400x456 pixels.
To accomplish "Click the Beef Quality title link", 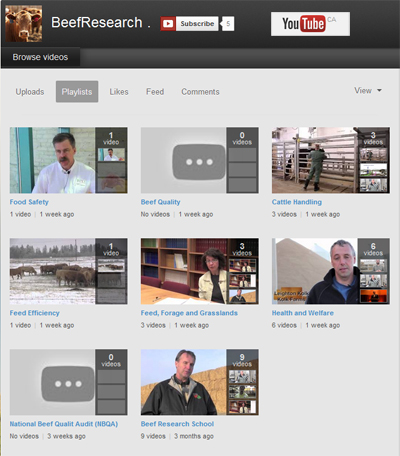I will (160, 202).
